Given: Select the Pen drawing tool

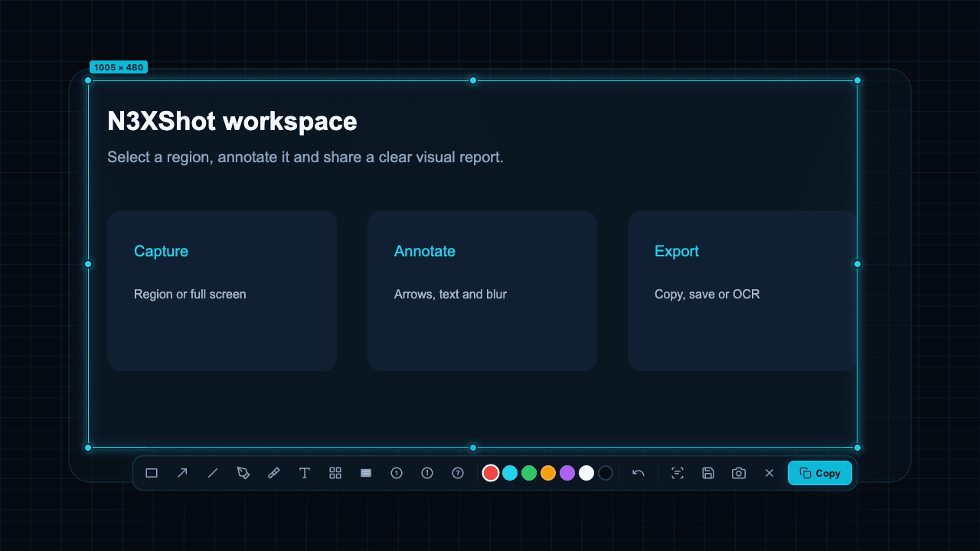Looking at the screenshot, I should [243, 473].
